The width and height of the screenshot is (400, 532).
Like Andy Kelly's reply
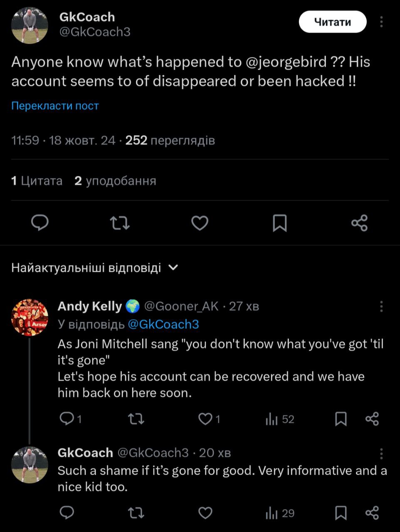tap(205, 419)
